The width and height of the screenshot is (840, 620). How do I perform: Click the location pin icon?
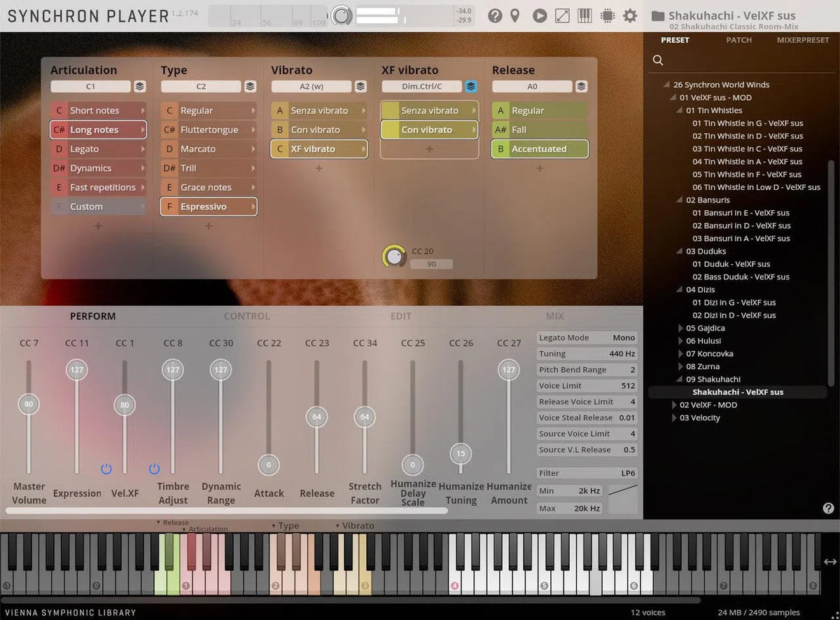point(515,15)
